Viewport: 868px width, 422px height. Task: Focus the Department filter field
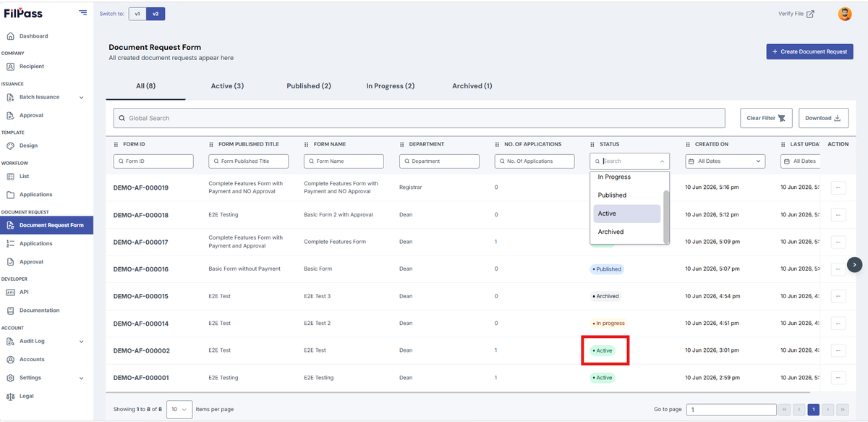(439, 161)
